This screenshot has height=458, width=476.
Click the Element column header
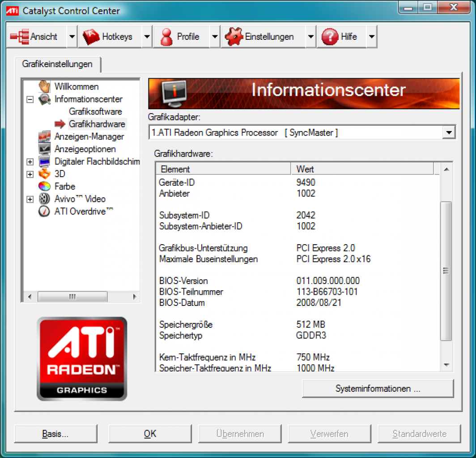(223, 169)
